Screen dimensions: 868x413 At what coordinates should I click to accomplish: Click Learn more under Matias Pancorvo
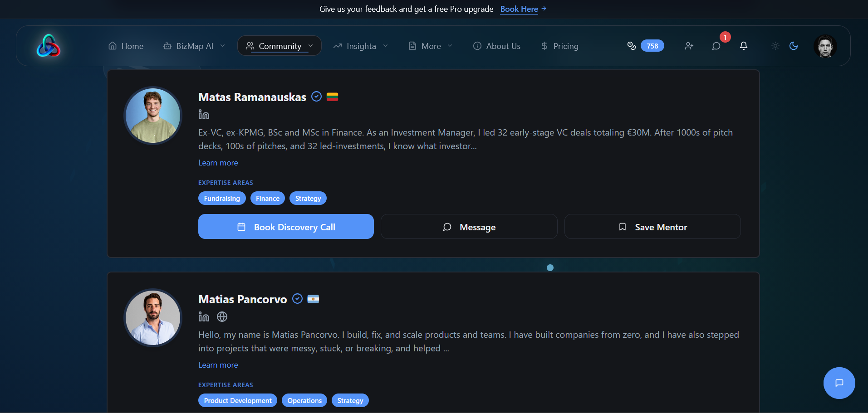click(x=218, y=365)
